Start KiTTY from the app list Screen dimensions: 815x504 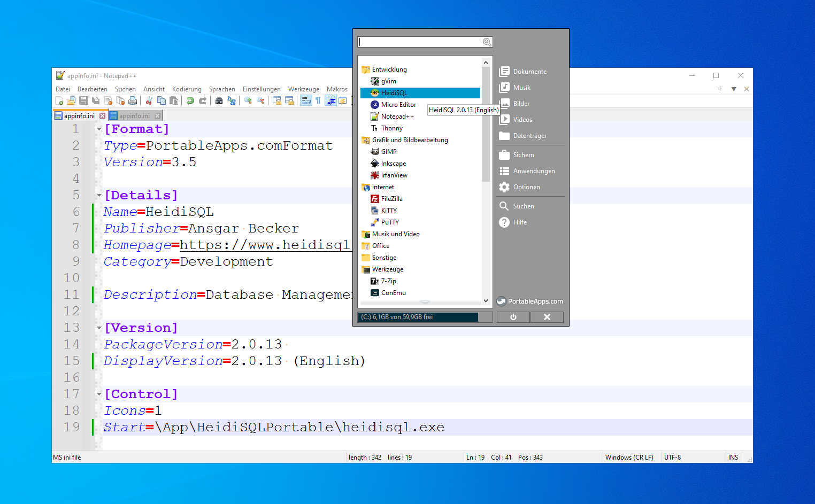389,211
